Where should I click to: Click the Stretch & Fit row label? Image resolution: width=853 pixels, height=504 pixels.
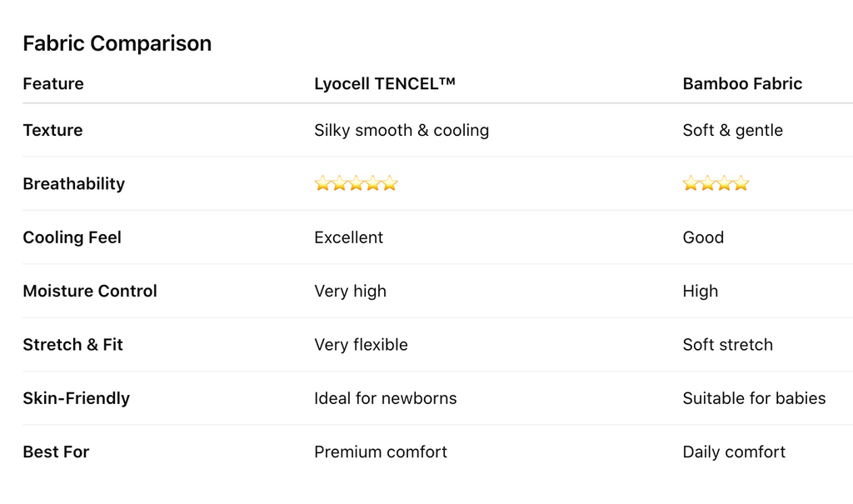[72, 344]
